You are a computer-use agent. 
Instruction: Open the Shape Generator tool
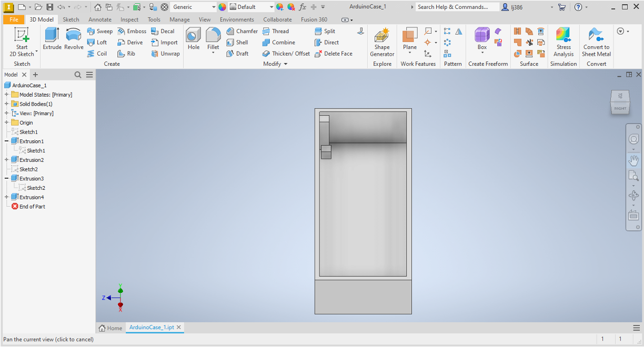(x=382, y=42)
